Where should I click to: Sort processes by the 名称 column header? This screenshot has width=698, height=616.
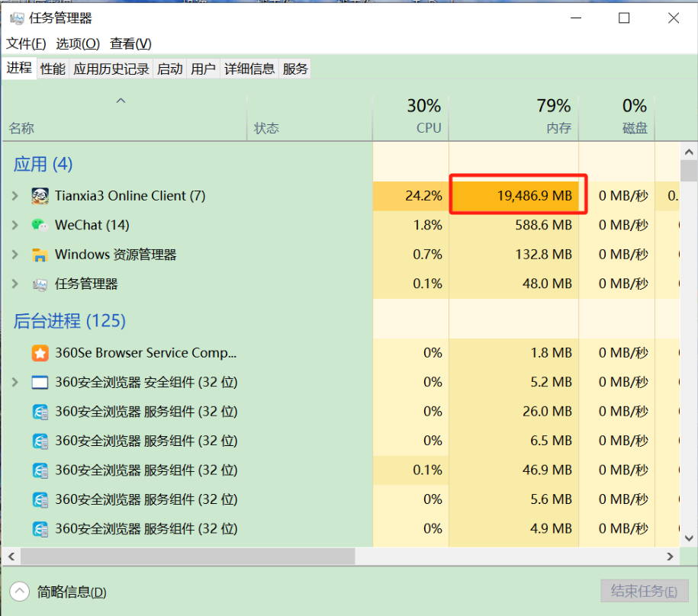pos(124,118)
